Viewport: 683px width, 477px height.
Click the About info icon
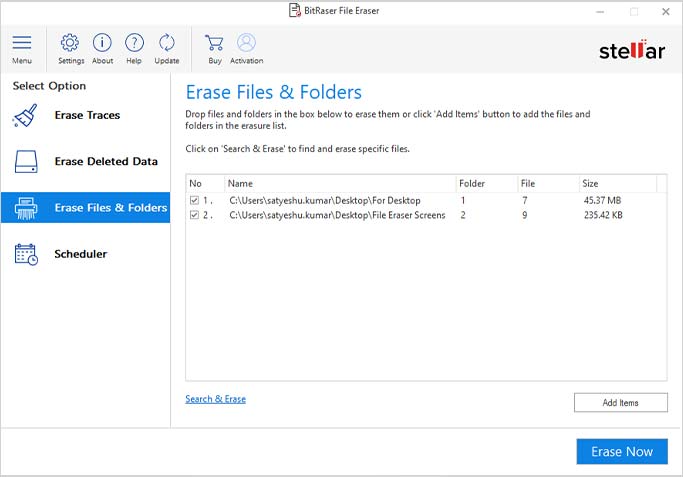(x=102, y=43)
